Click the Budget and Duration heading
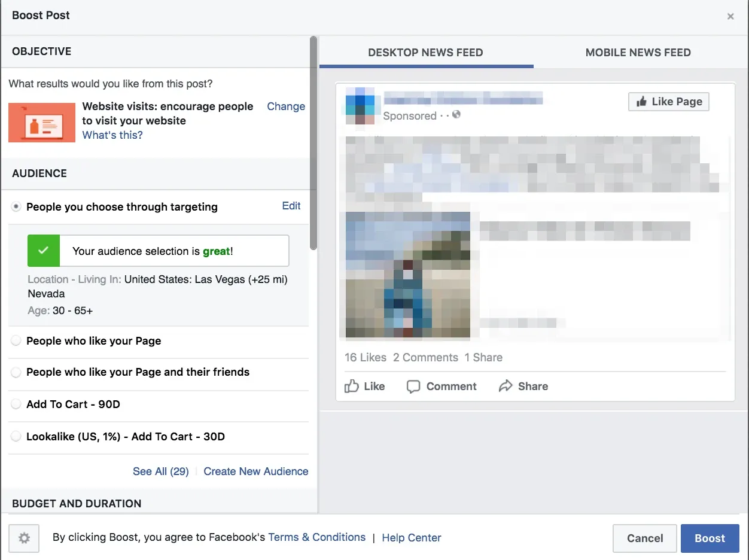This screenshot has height=560, width=749. click(x=77, y=504)
